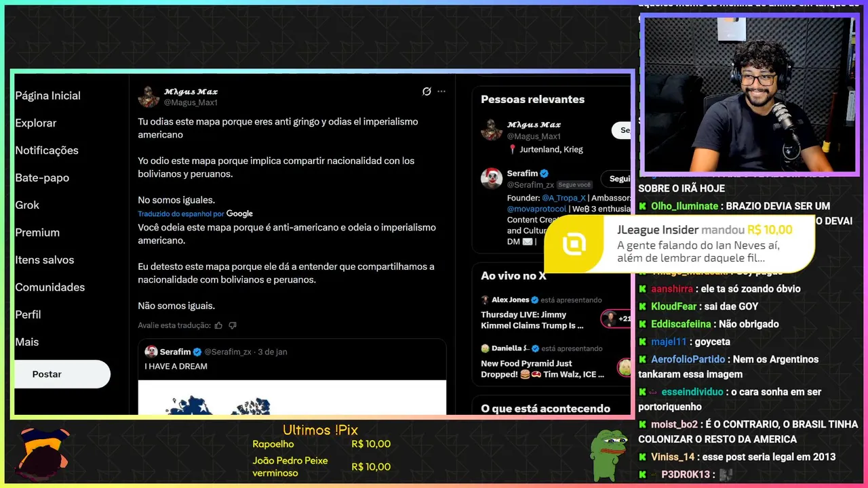Click the Pessoas relevantes heading
Viewport: 868px width, 488px height.
[532, 99]
